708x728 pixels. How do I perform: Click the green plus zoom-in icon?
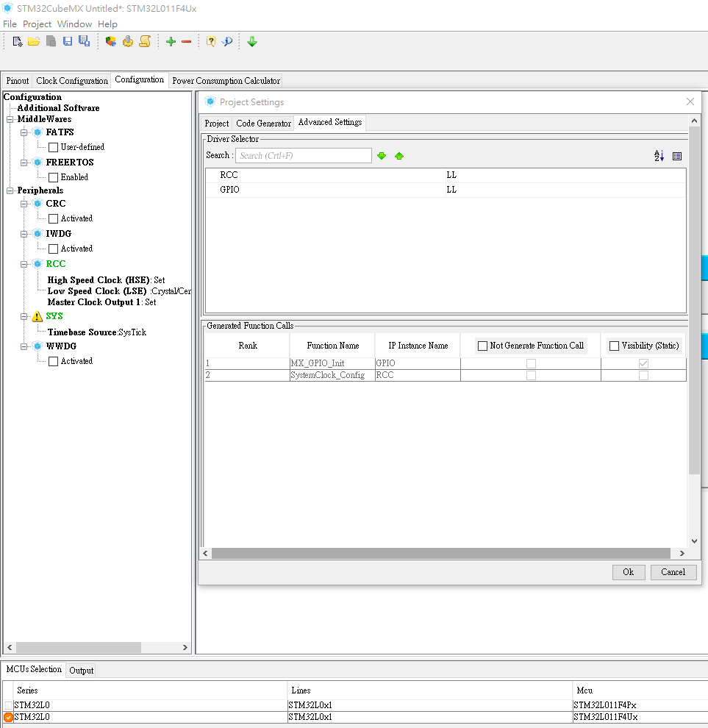pyautogui.click(x=171, y=42)
